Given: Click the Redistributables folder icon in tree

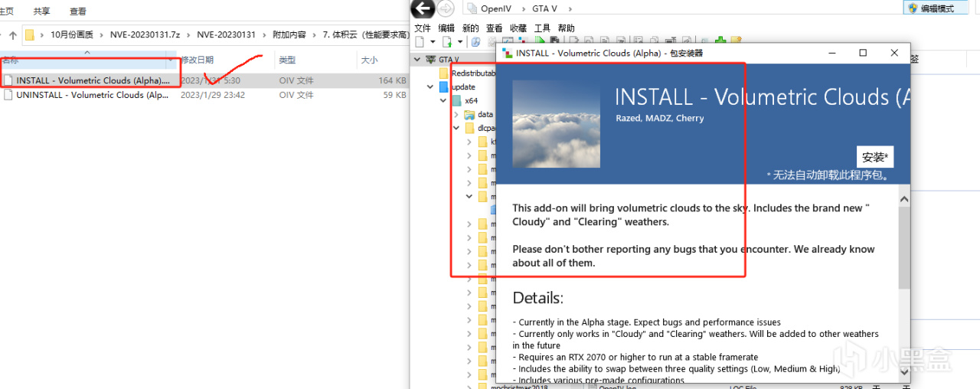Looking at the screenshot, I should click(x=444, y=74).
